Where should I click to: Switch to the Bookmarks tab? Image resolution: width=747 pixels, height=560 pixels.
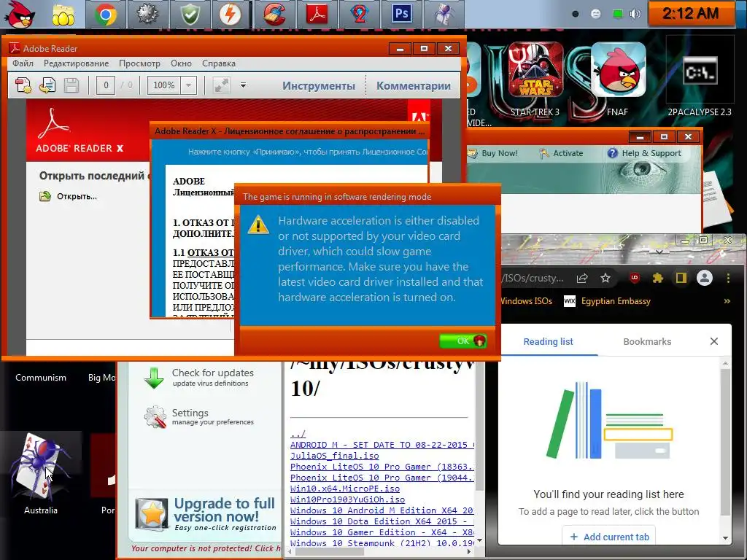647,341
